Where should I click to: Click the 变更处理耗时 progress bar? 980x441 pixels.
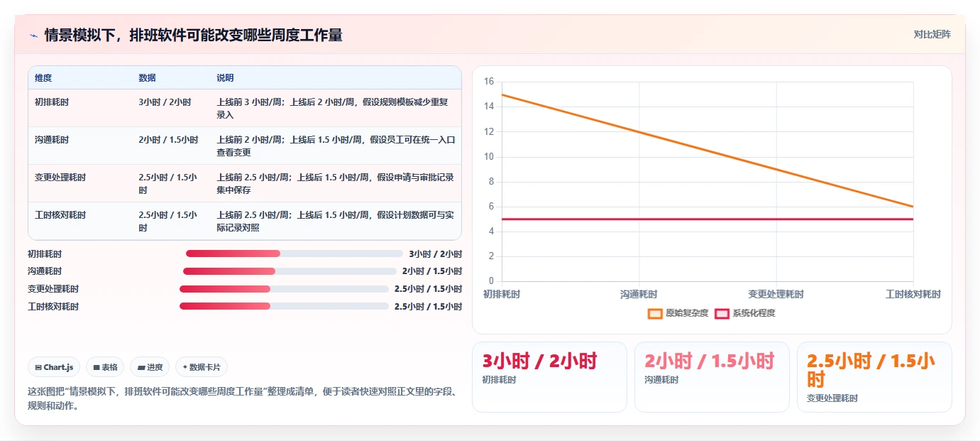click(284, 289)
